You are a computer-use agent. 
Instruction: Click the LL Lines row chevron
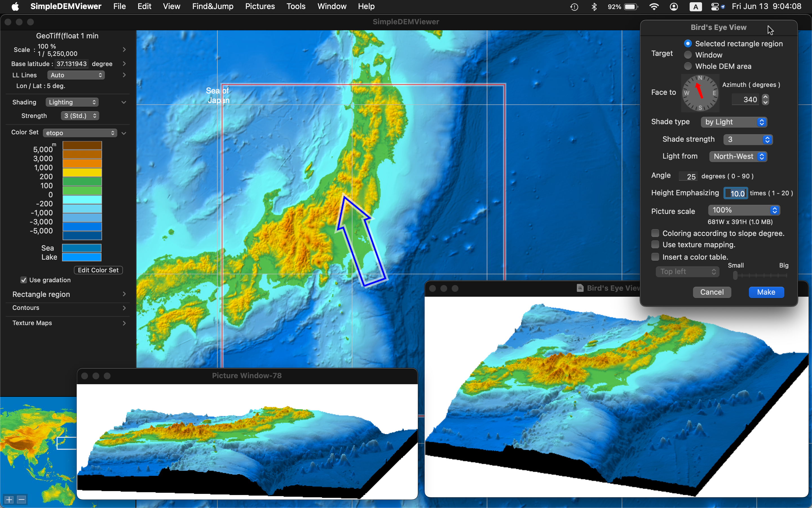[124, 75]
